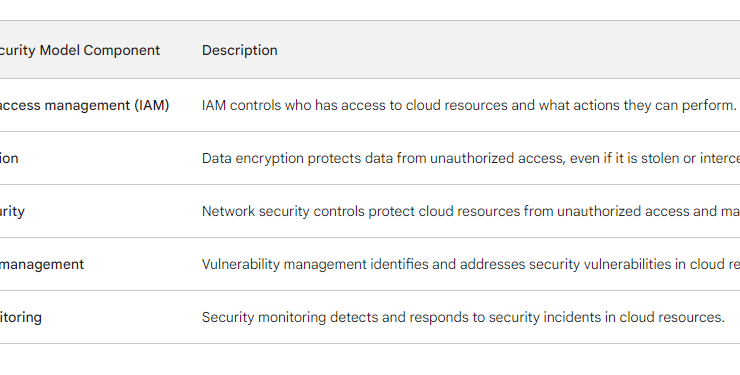This screenshot has height=375, width=740.
Task: Click the IAM controls description text
Action: tap(469, 105)
